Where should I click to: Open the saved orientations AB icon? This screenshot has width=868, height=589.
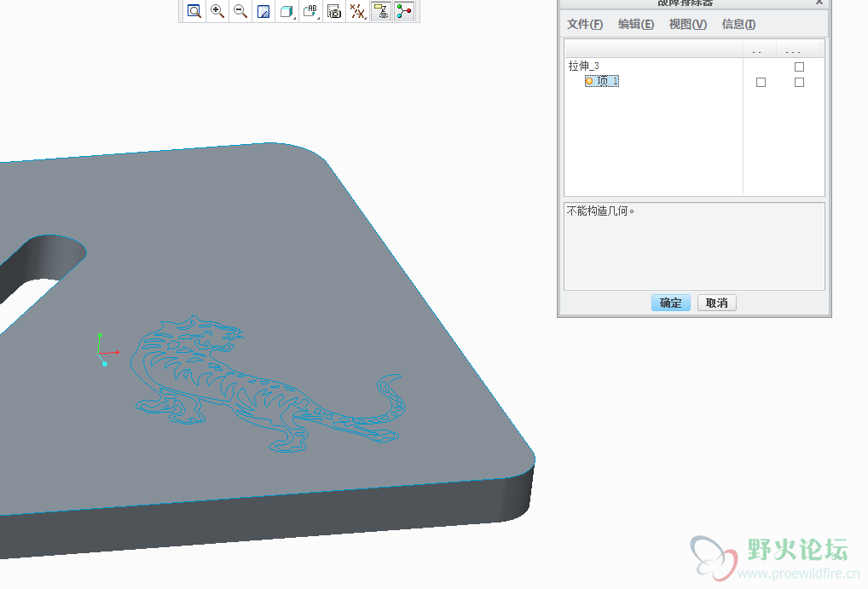click(x=310, y=11)
